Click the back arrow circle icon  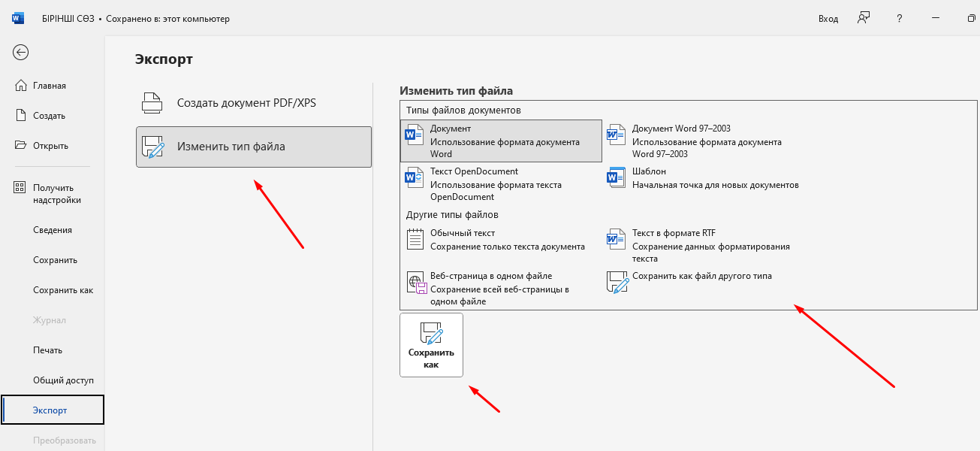tap(21, 52)
